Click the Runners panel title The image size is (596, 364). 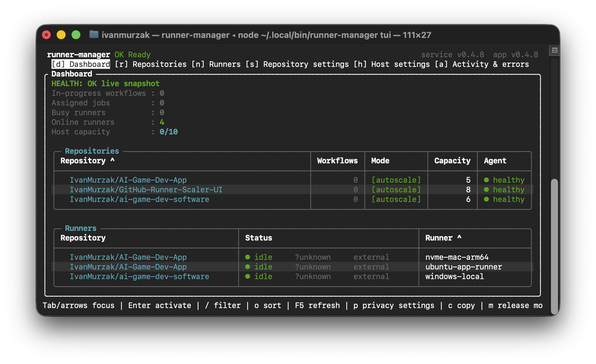coord(81,228)
